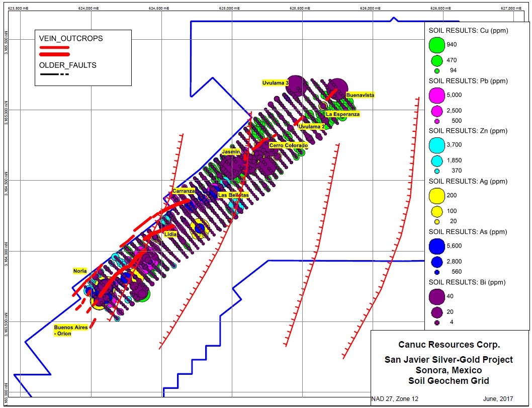
Task: Click the June, 2017 date
Action: click(498, 399)
